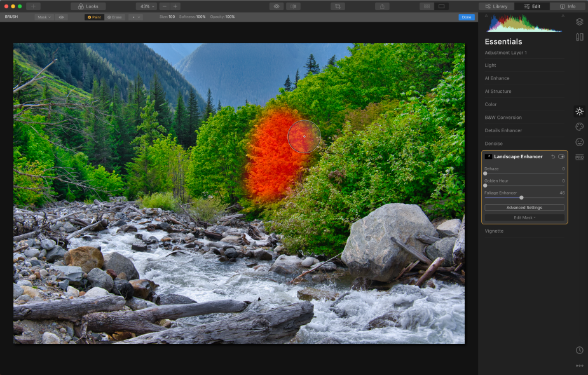
Task: Select the Essentials sun icon
Action: pyautogui.click(x=579, y=111)
